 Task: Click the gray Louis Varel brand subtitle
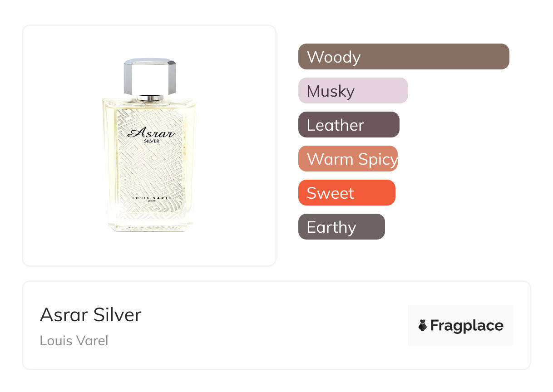(x=74, y=341)
